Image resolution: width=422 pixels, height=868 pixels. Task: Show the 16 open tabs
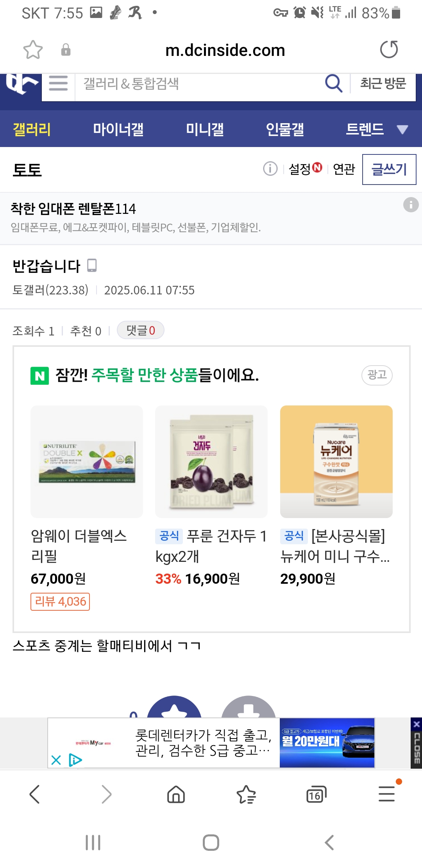(x=316, y=794)
